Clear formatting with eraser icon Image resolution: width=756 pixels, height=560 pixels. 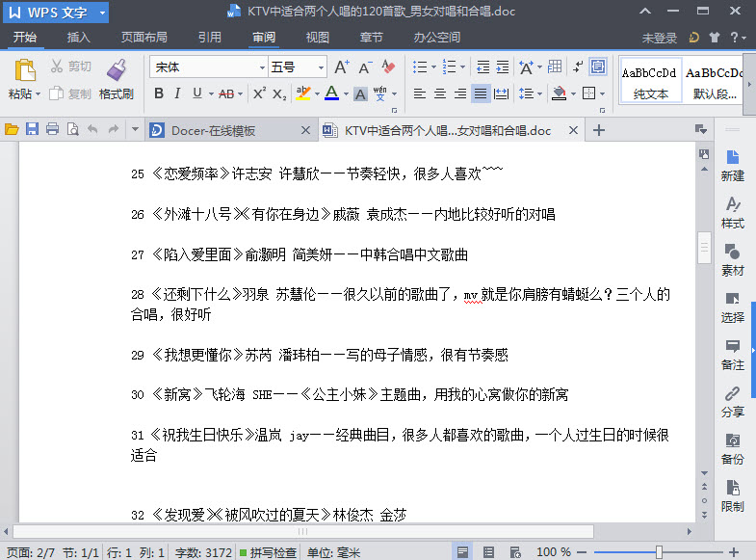(x=389, y=67)
